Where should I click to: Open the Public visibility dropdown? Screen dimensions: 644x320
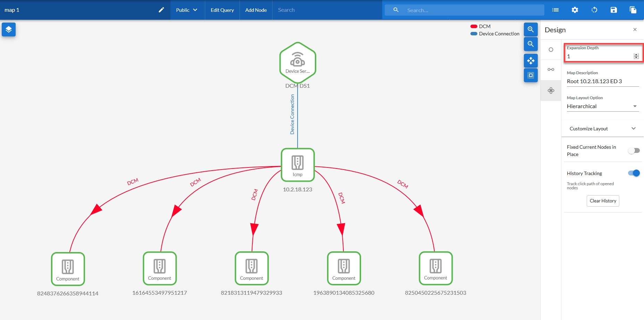point(187,10)
